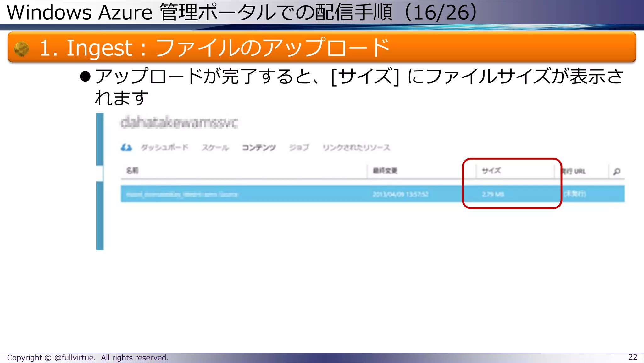644x363 pixels.
Task: Sort by the 最終変更 column header
Action: point(385,171)
